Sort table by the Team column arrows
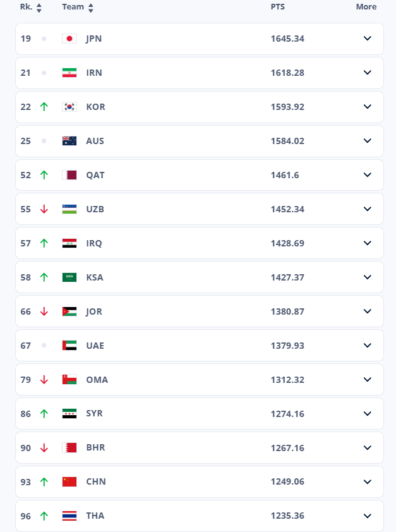Viewport: 396px width, 532px height. point(90,8)
